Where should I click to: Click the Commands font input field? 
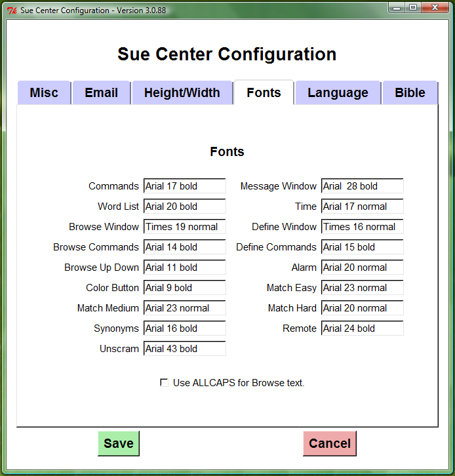184,186
